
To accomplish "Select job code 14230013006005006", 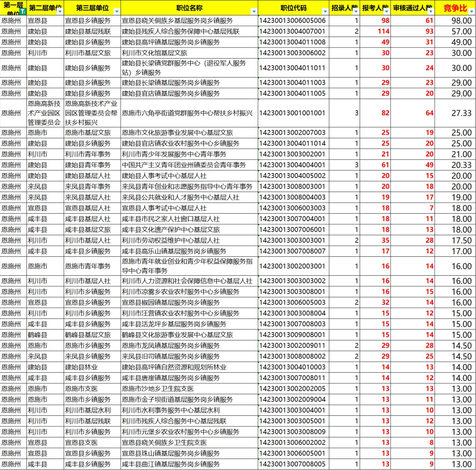I will pyautogui.click(x=294, y=21).
